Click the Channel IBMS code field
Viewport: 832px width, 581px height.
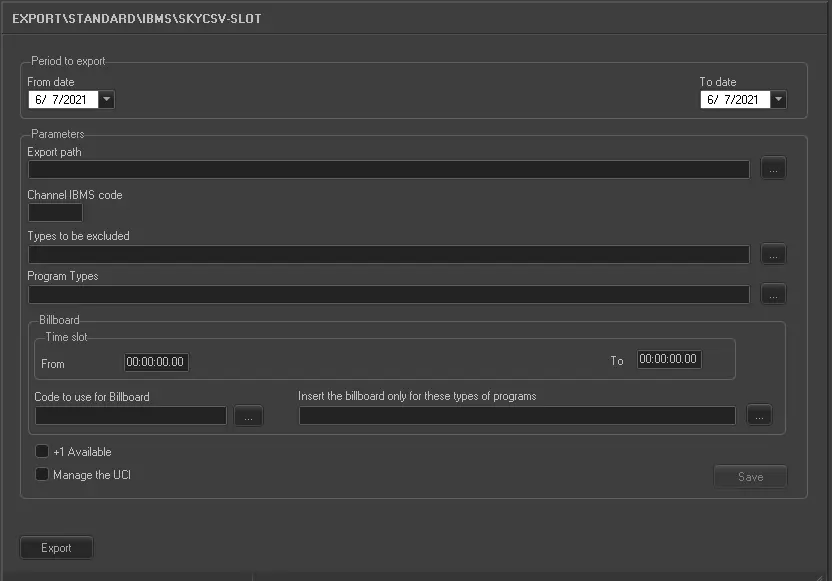55,212
